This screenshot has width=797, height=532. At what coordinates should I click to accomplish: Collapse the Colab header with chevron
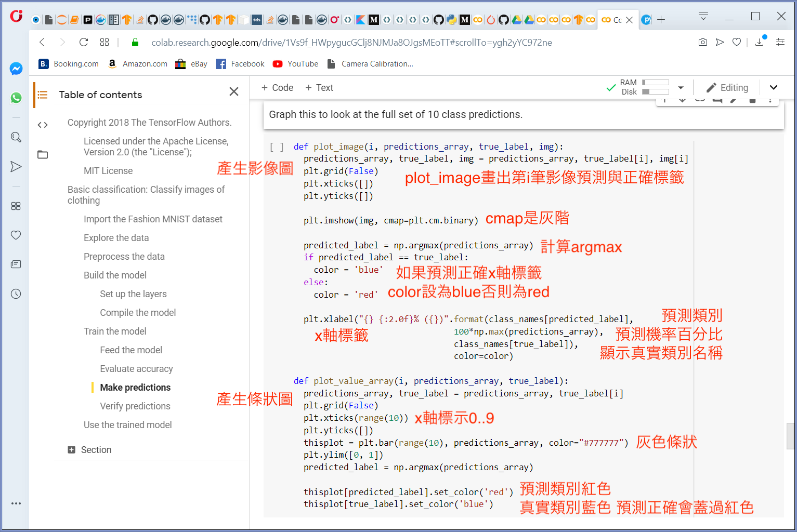tap(774, 88)
